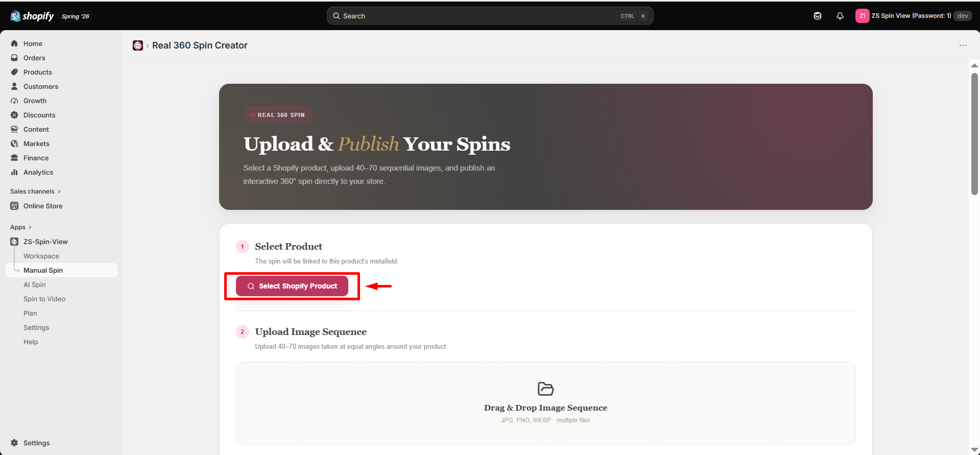Screen dimensions: 980x455
Task: Click the Markets globe icon
Action: click(14, 143)
